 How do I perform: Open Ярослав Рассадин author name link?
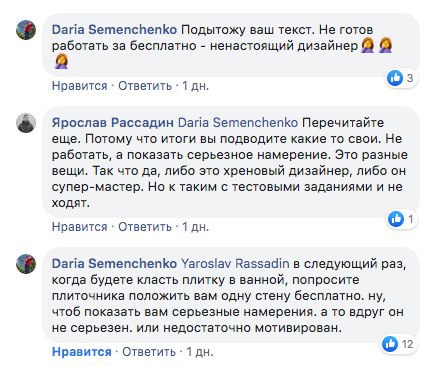click(113, 123)
